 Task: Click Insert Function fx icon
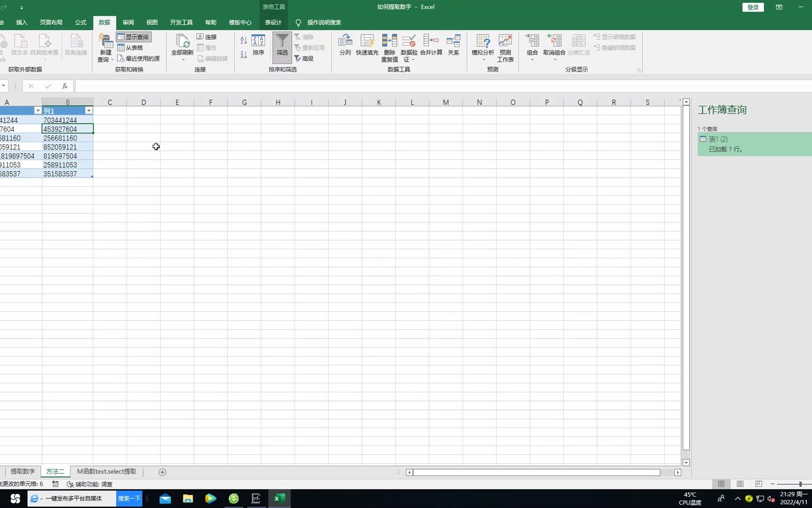coord(65,86)
